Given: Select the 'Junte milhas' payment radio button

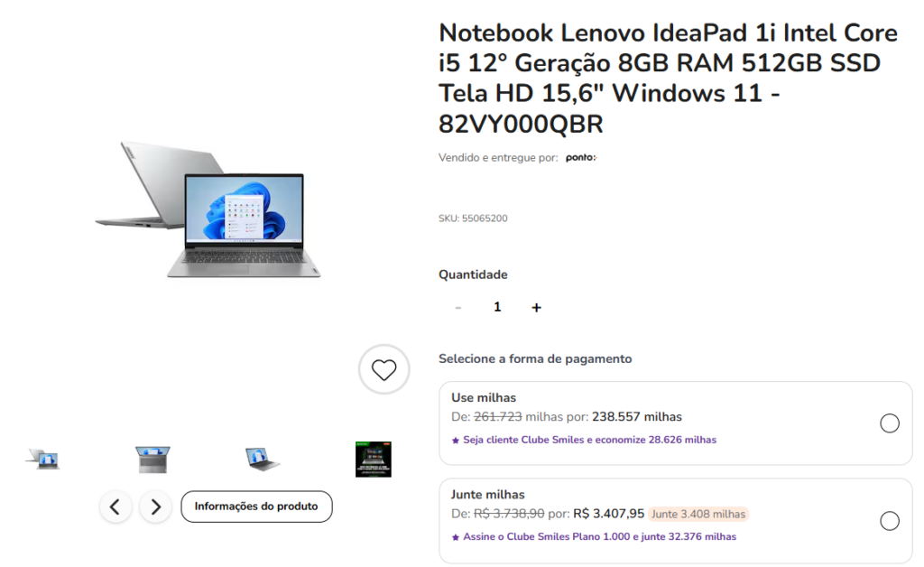Looking at the screenshot, I should 889,520.
